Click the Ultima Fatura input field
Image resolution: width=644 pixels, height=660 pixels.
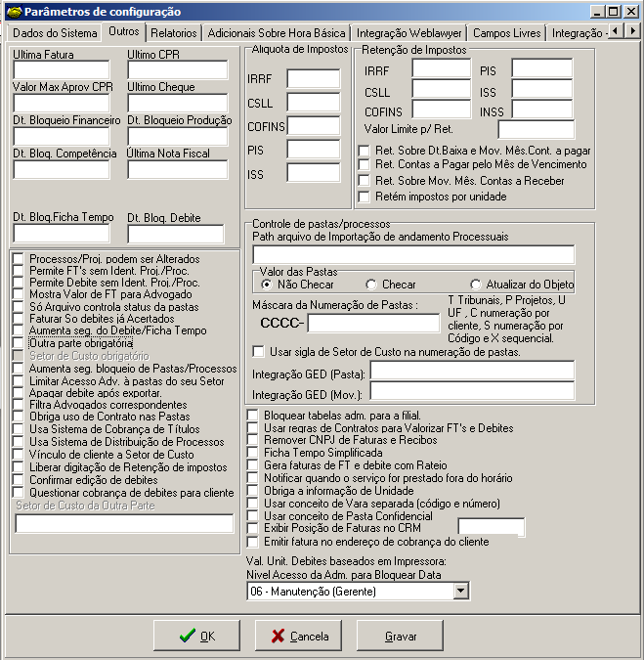[x=62, y=69]
